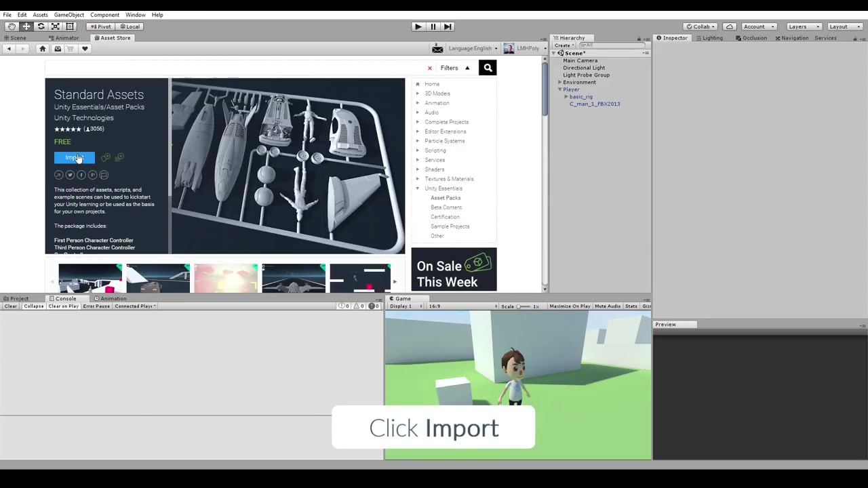Click the blue Import button
The height and width of the screenshot is (488, 868).
[75, 158]
